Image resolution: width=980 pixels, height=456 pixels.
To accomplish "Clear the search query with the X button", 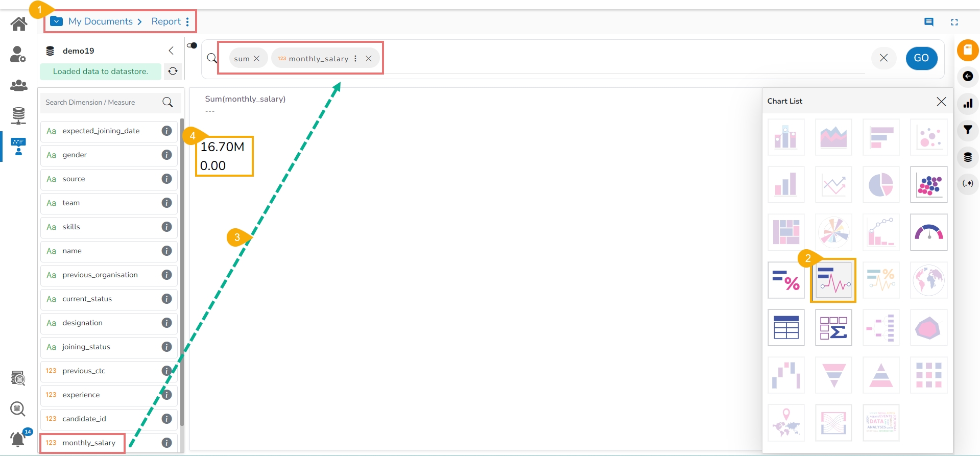I will coord(883,58).
